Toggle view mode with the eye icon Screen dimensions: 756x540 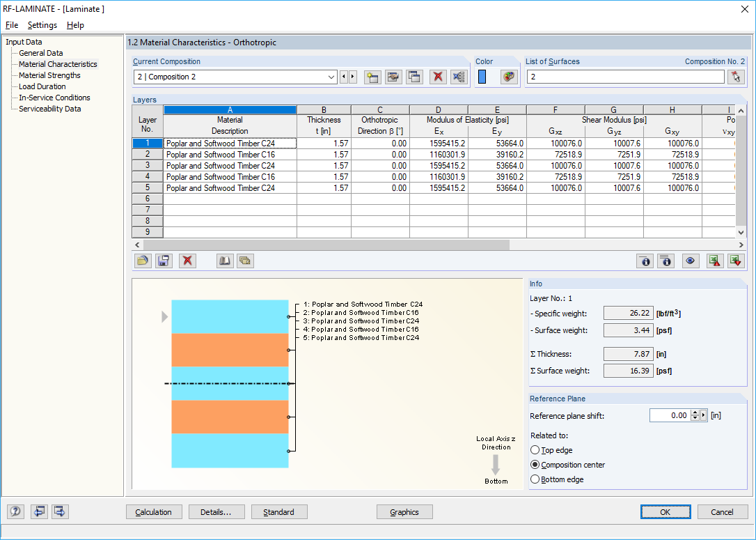[x=690, y=261]
